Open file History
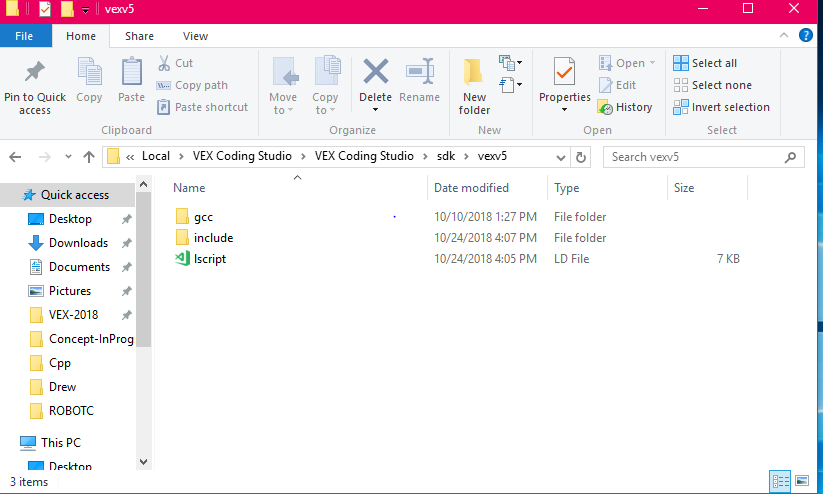This screenshot has width=823, height=494. pos(625,107)
